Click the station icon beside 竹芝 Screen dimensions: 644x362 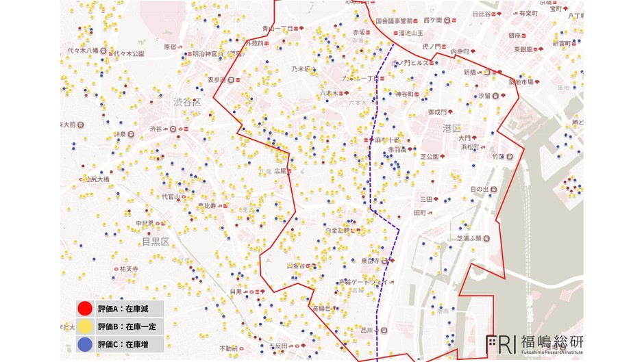point(510,157)
